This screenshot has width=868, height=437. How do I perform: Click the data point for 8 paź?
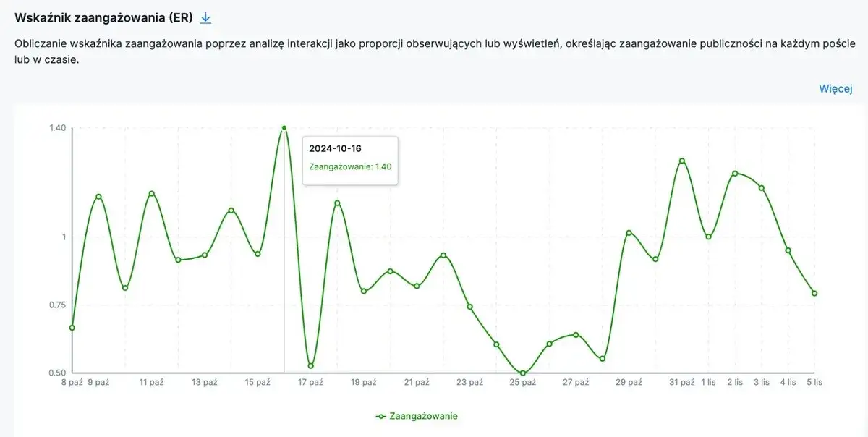(x=72, y=328)
